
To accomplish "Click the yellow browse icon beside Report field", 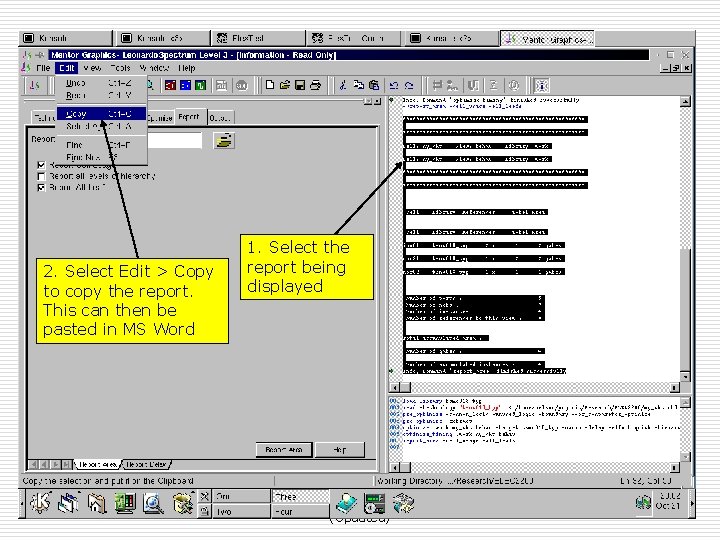I will (224, 141).
